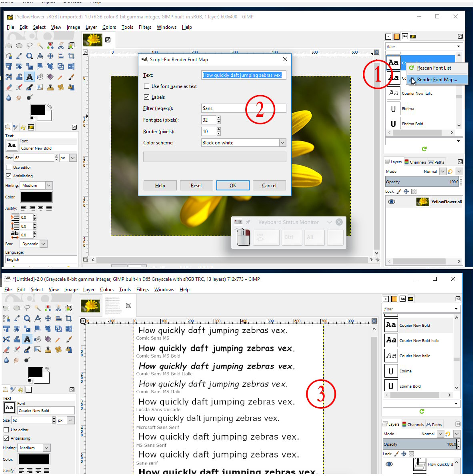
Task: Toggle 'Use editor' checkbox in bottom window
Action: pyautogui.click(x=6, y=430)
